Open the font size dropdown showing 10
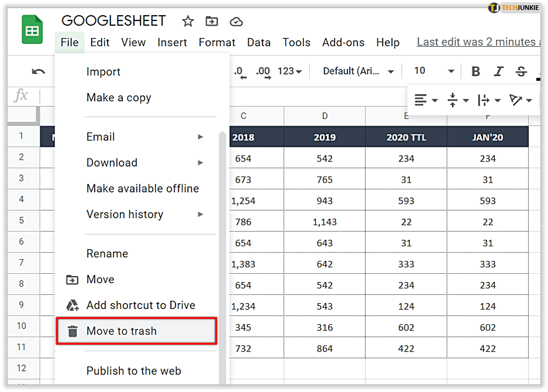The width and height of the screenshot is (548, 392). [434, 71]
